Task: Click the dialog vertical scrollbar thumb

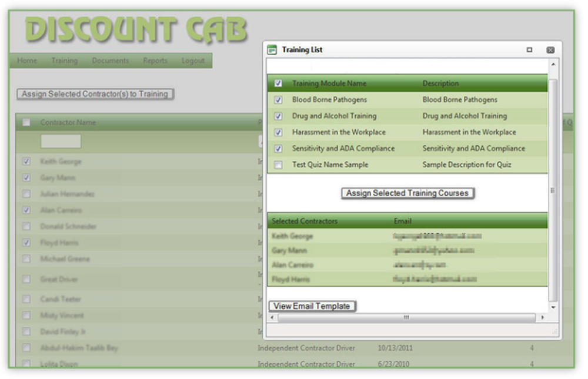Action: point(553,190)
